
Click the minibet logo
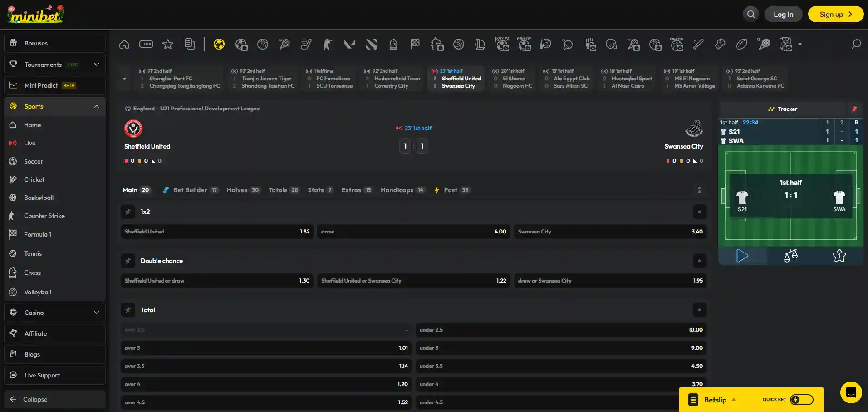click(x=35, y=14)
